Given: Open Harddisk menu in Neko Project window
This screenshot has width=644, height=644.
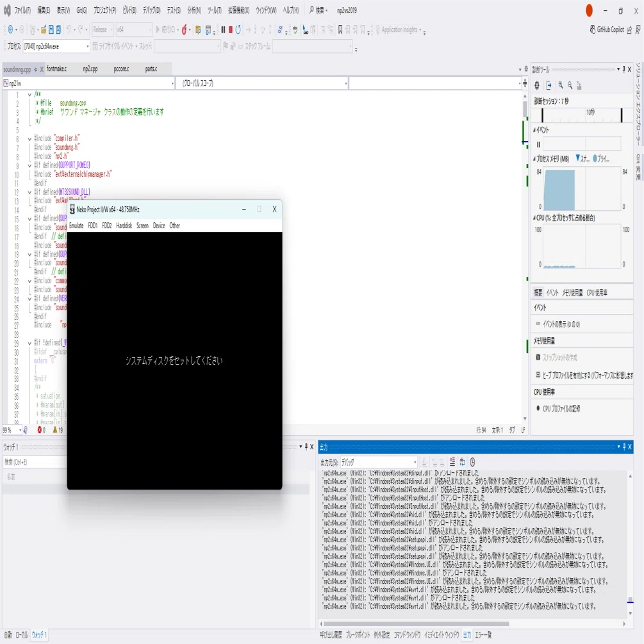Looking at the screenshot, I should (x=124, y=226).
